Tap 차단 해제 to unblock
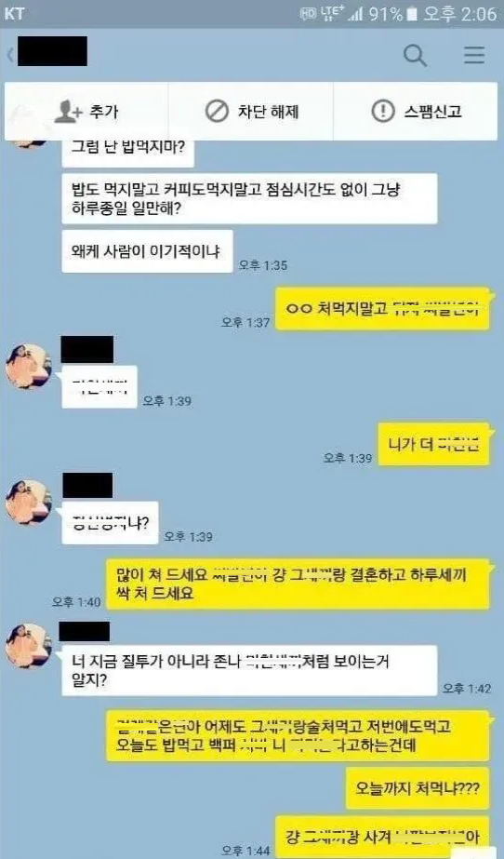Image resolution: width=504 pixels, height=859 pixels. coord(268,112)
